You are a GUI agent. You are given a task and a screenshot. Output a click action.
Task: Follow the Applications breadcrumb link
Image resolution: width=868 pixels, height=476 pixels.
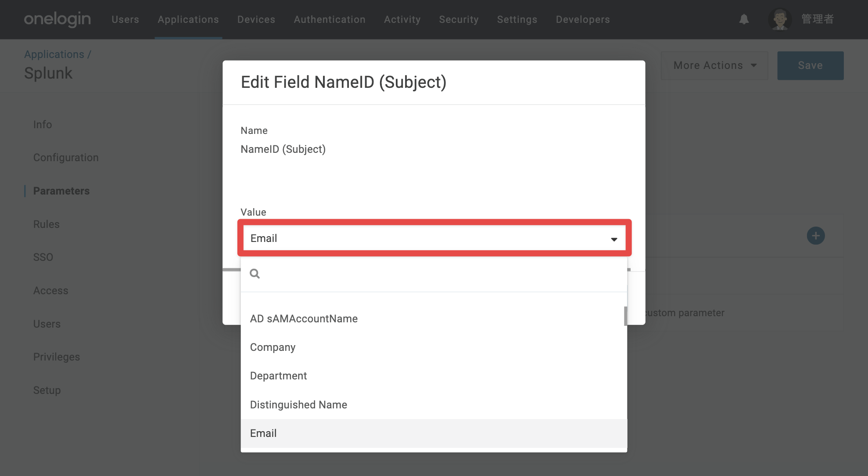pyautogui.click(x=54, y=54)
